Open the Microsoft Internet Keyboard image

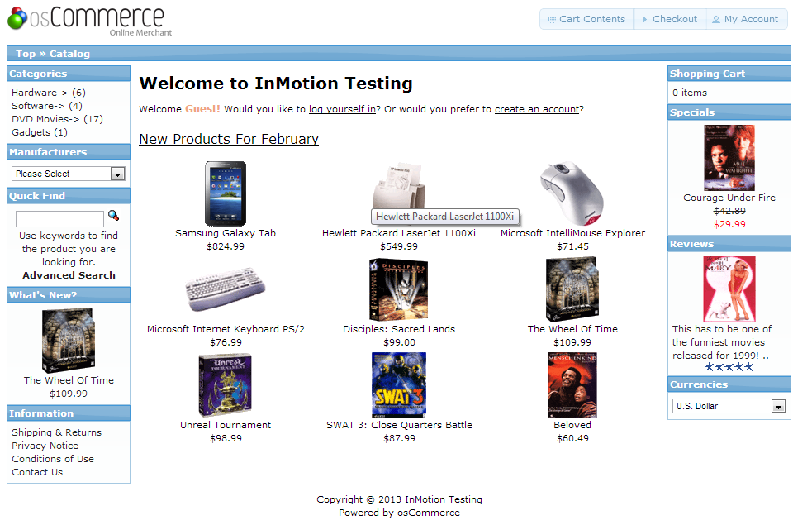click(226, 289)
